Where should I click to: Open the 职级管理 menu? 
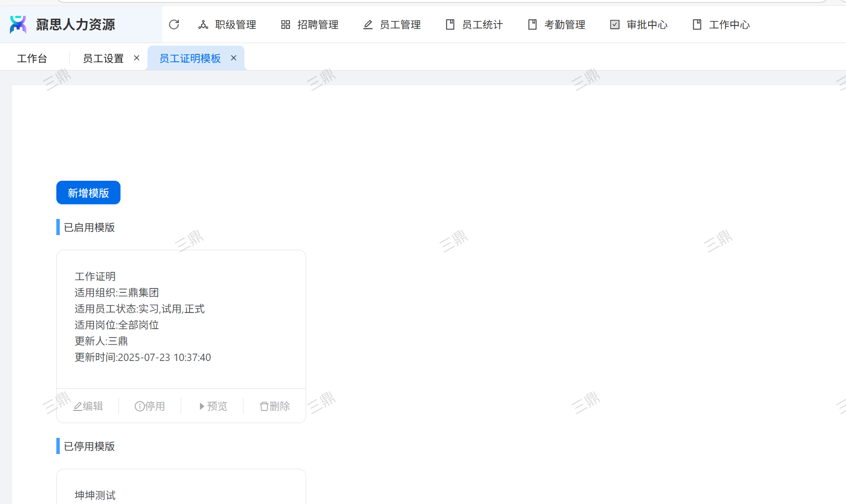click(x=227, y=24)
